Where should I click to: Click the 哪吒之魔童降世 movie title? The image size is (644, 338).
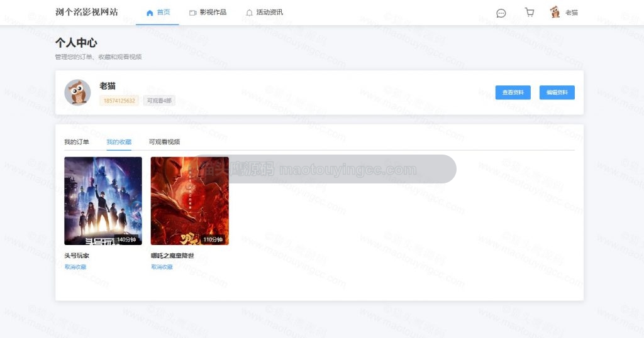pyautogui.click(x=172, y=256)
